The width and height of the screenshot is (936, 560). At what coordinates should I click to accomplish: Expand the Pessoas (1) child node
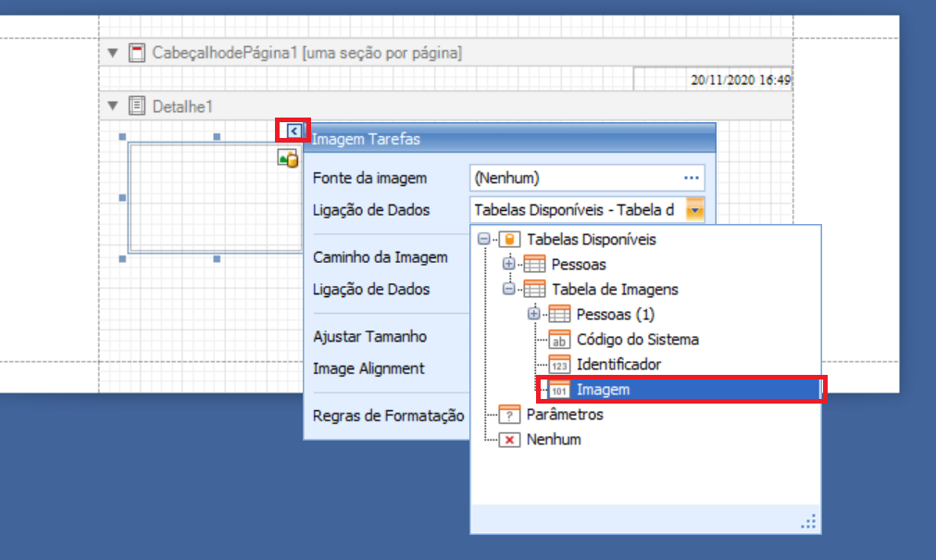[533, 314]
